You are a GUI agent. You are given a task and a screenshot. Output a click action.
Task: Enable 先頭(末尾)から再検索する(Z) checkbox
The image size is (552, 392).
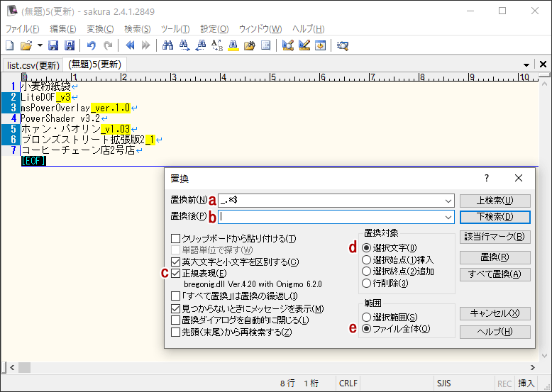175,332
